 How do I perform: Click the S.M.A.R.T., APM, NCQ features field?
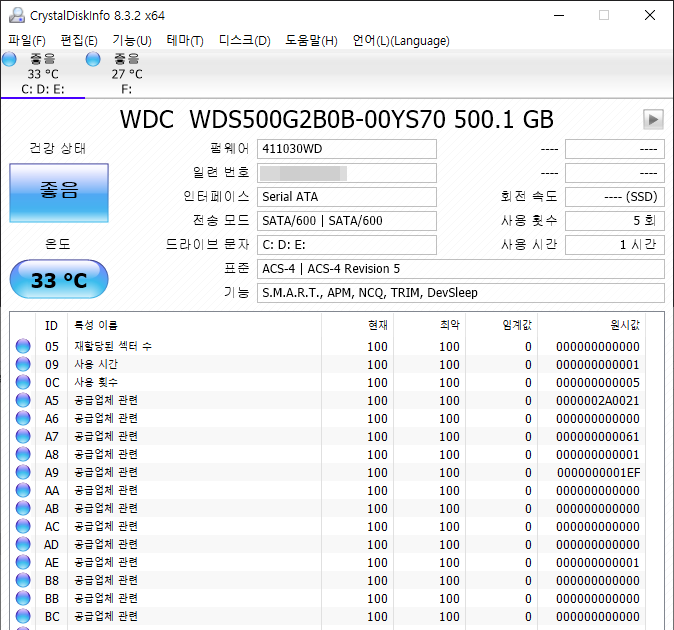click(461, 293)
